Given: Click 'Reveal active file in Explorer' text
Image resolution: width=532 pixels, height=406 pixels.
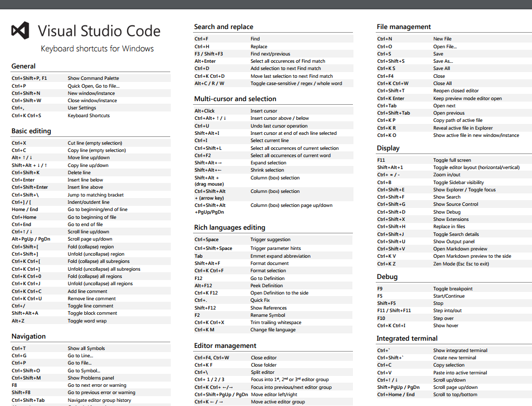Looking at the screenshot, I should click(463, 128).
